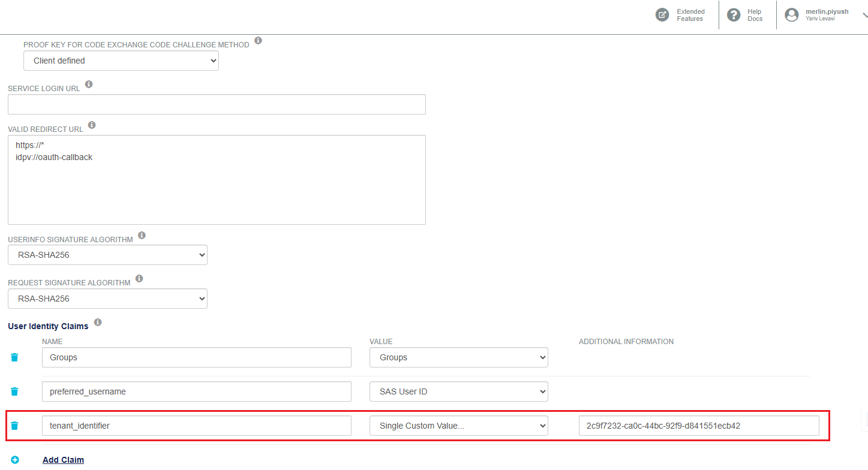Click the merlin.piyush user avatar icon

792,15
